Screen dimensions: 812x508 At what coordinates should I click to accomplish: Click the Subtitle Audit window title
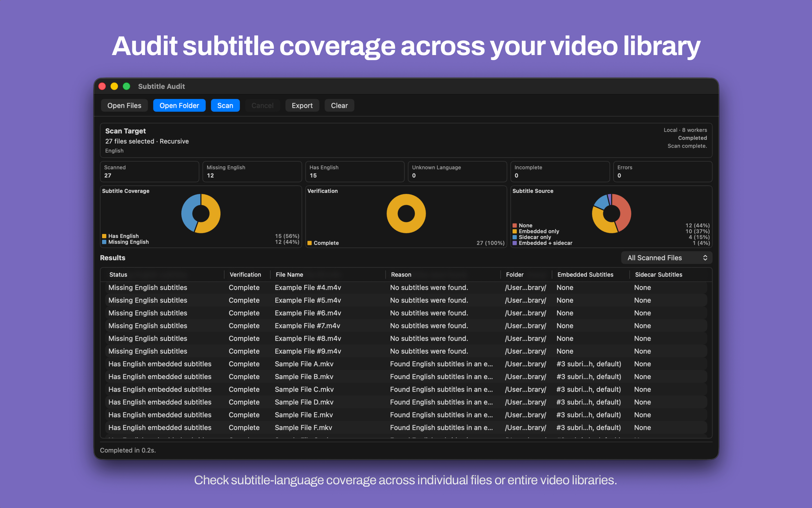coord(161,86)
